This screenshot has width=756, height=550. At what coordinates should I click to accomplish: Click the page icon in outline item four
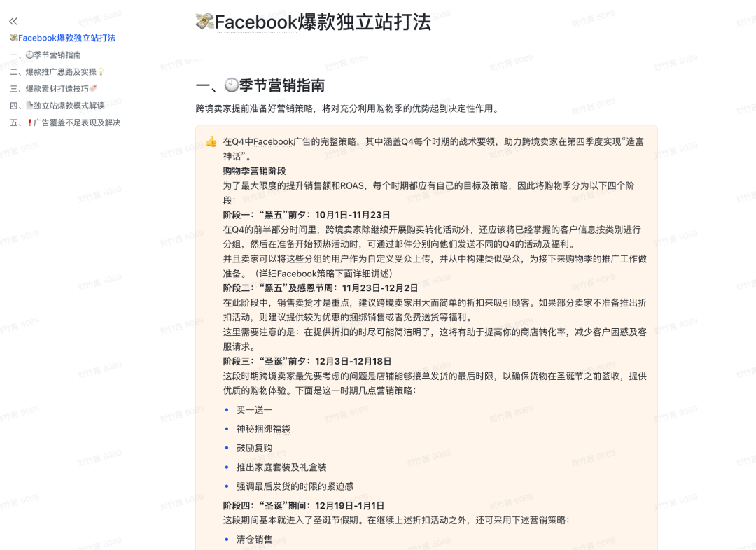coord(29,106)
